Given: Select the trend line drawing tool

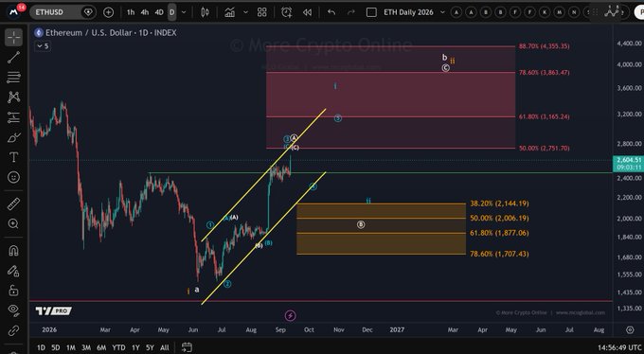Looking at the screenshot, I should [x=13, y=57].
